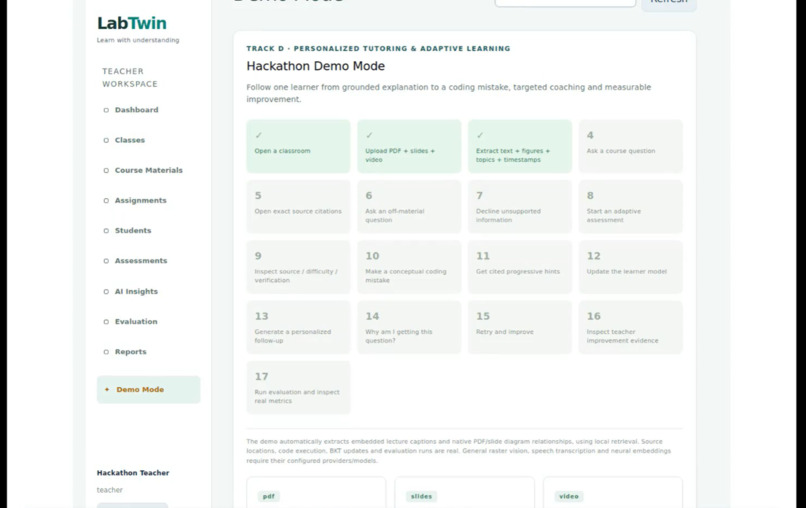Click the 'Learn with understanding' tagline

click(x=138, y=40)
